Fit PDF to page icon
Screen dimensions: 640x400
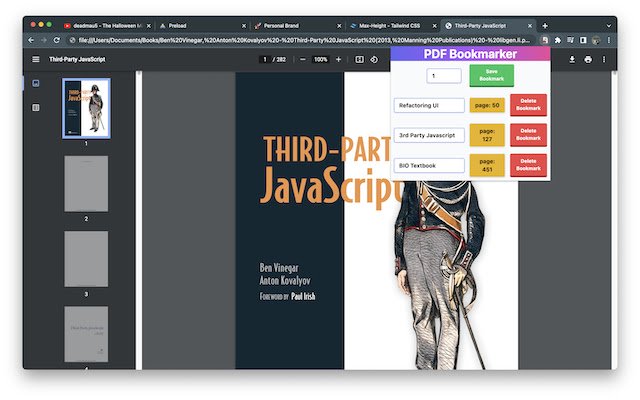[x=359, y=60]
